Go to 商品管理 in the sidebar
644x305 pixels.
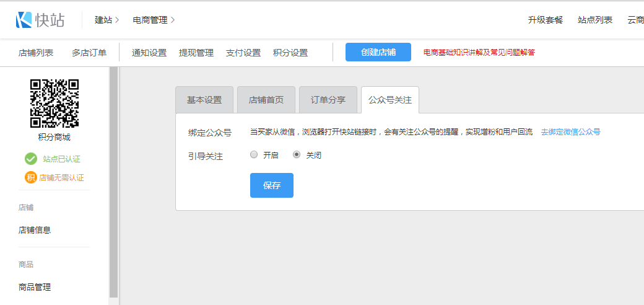(x=35, y=287)
